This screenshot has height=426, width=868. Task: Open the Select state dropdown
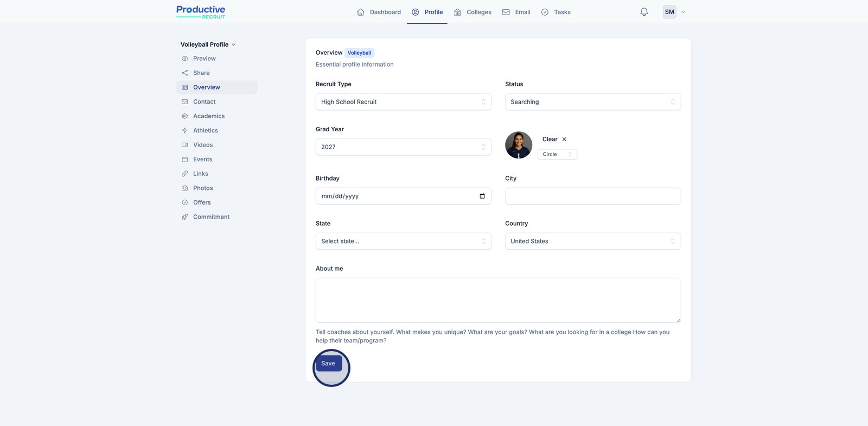[403, 241]
